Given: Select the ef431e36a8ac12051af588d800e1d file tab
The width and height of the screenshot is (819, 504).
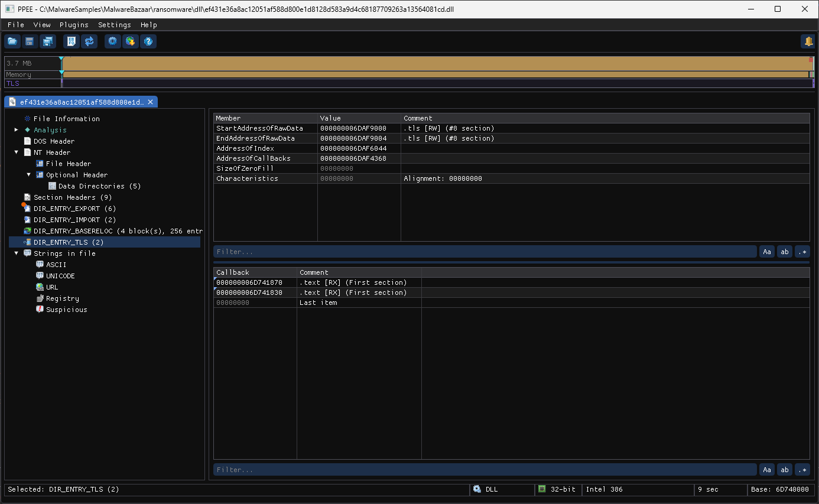Looking at the screenshot, I should (x=82, y=102).
